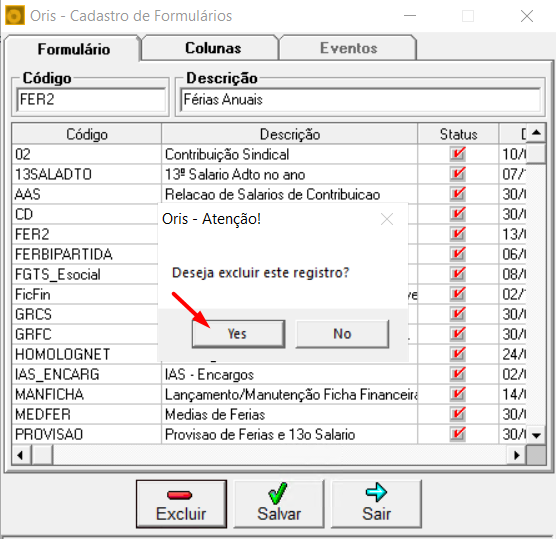Close the Oris - Atenção! dialog
Screen dimensions: 556x539
387,219
